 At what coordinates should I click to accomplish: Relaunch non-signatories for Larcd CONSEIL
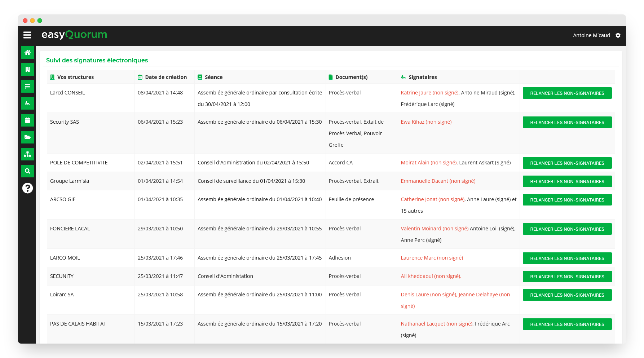(x=567, y=93)
